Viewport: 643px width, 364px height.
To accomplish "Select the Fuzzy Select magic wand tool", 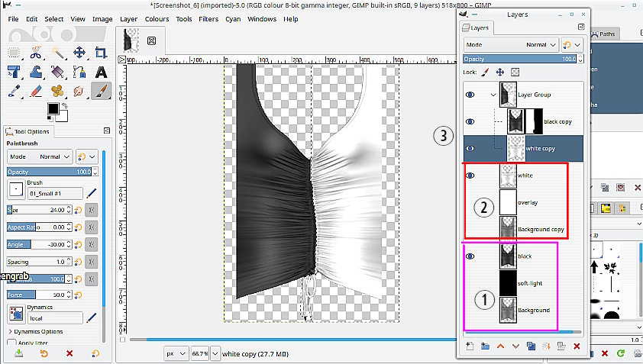I will 57,53.
